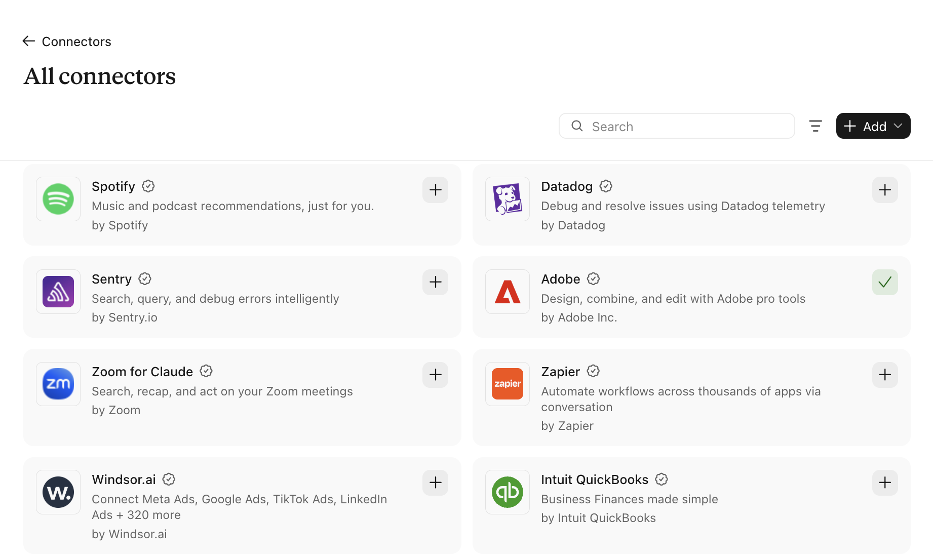Open the Adobe connector title
The image size is (933, 560).
click(561, 279)
